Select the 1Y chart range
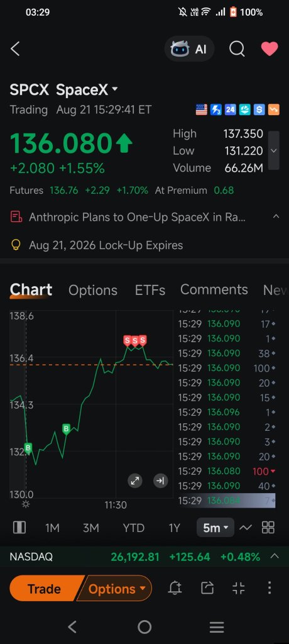The height and width of the screenshot is (644, 289). pyautogui.click(x=175, y=528)
